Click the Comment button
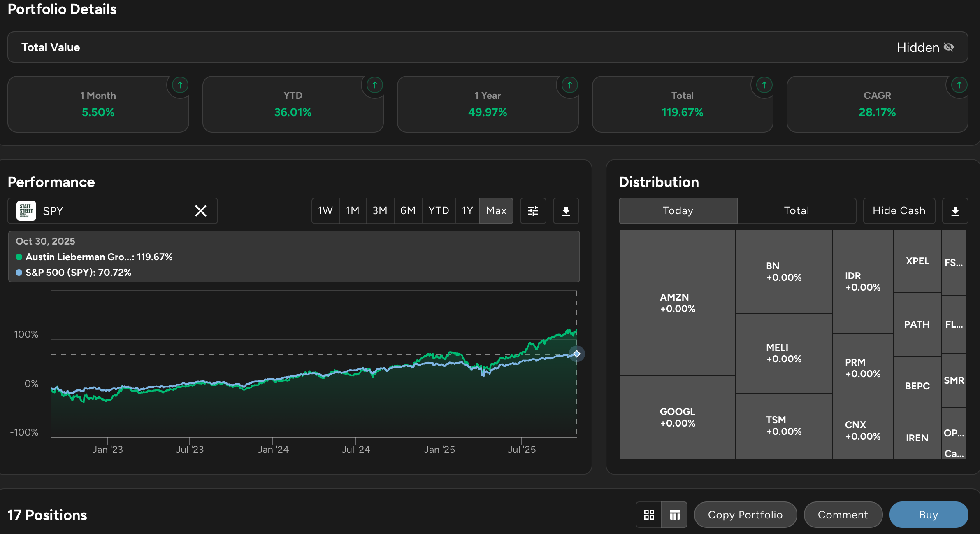 [x=843, y=515]
